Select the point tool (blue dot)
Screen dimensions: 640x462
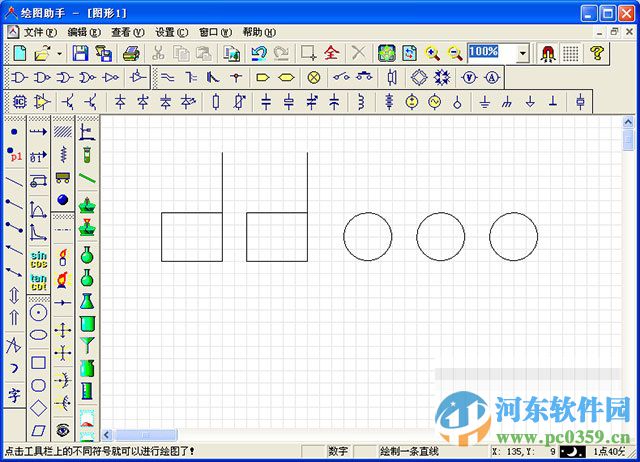tap(14, 132)
